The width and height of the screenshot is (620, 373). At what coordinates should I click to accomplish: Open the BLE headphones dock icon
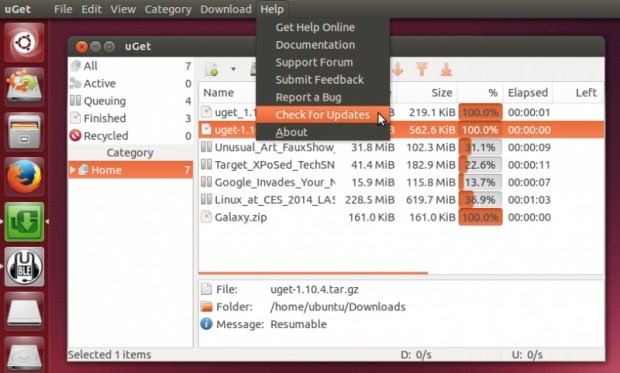[x=24, y=267]
